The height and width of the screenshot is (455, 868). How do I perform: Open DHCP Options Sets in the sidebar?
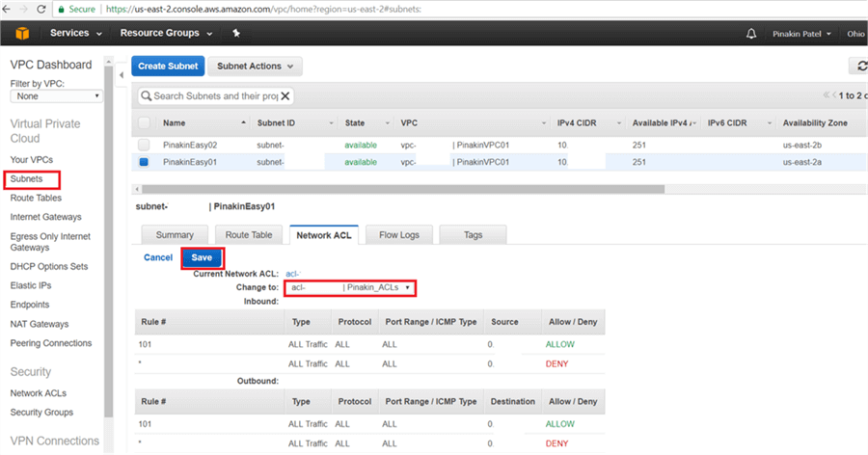49,266
